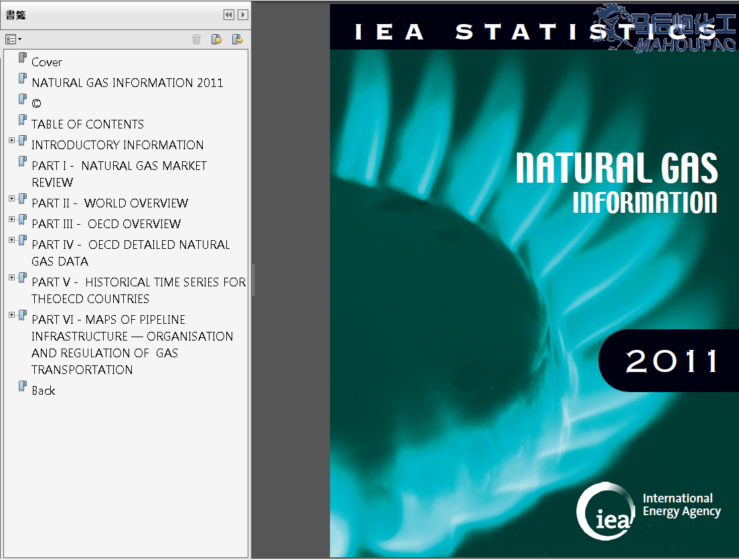Image resolution: width=739 pixels, height=560 pixels.
Task: Click the bookmark icon beside Cover
Action: click(x=23, y=58)
